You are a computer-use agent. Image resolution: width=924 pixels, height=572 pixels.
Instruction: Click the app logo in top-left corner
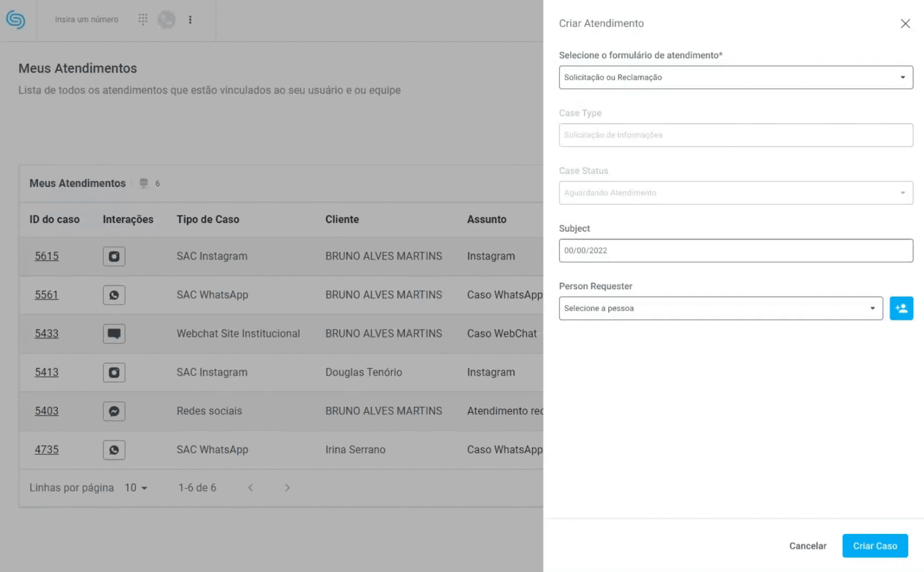click(16, 20)
